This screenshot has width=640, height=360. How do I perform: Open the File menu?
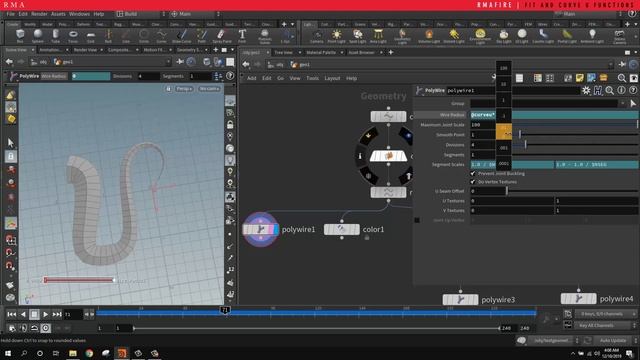[11, 14]
